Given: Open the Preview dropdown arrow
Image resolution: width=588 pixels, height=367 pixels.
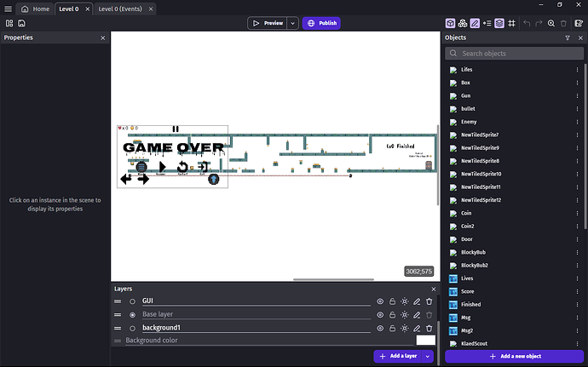Looking at the screenshot, I should [293, 23].
